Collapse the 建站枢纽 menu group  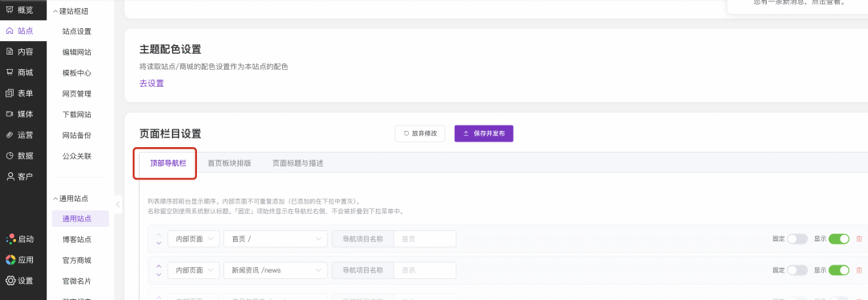(70, 11)
